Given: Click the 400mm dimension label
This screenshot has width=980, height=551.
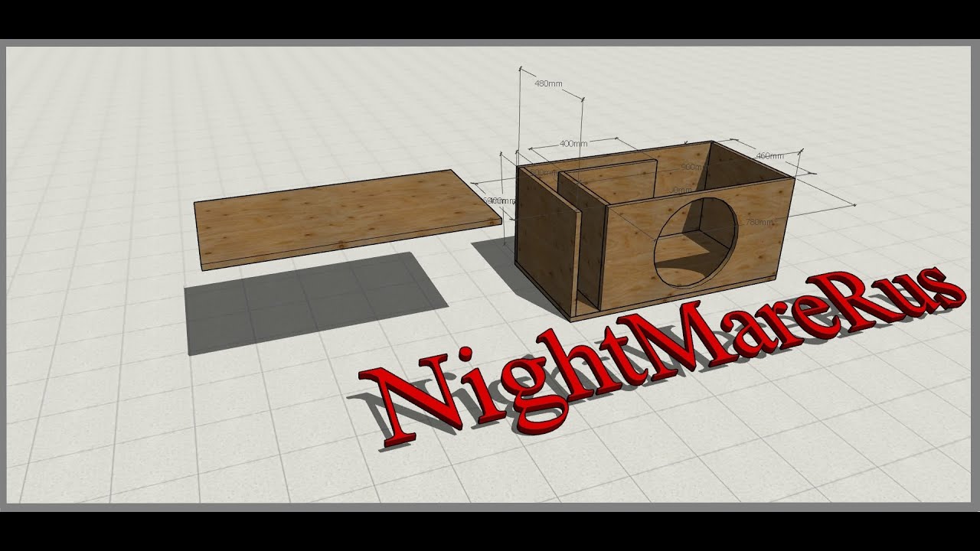Looking at the screenshot, I should pyautogui.click(x=573, y=143).
